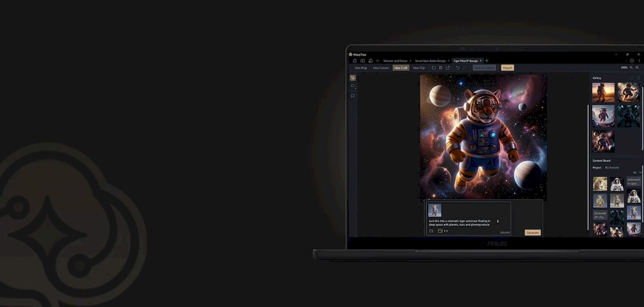Open the All filter dropdown
Image resolution: width=644 pixels, height=307 pixels.
tap(637, 173)
